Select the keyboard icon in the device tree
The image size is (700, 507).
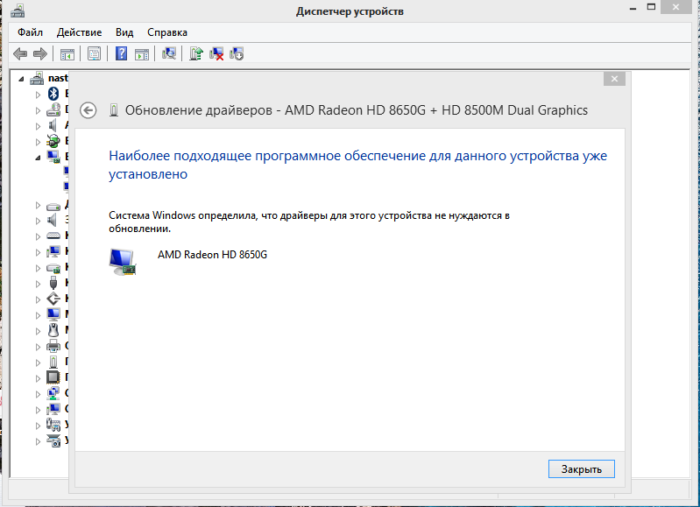tap(53, 235)
